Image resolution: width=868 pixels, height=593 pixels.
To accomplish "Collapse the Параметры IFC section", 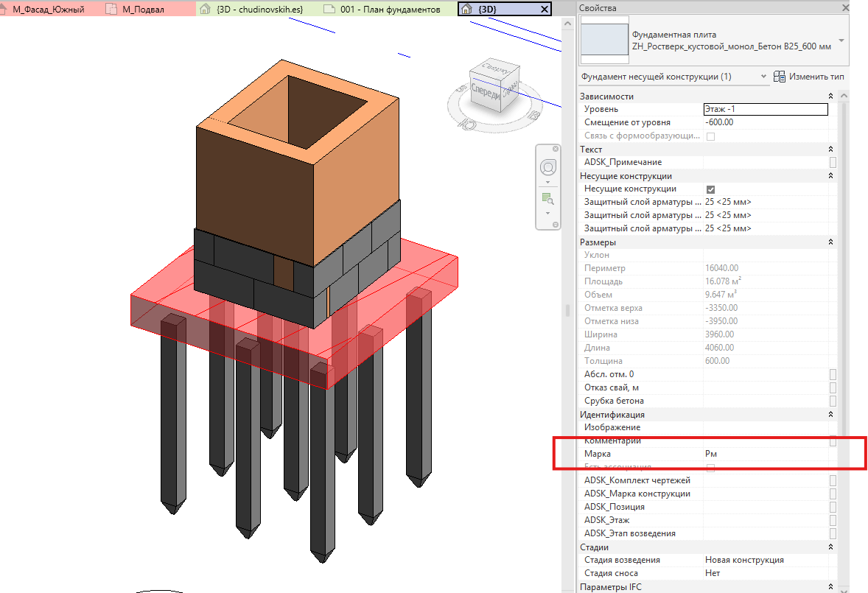I will [x=830, y=587].
